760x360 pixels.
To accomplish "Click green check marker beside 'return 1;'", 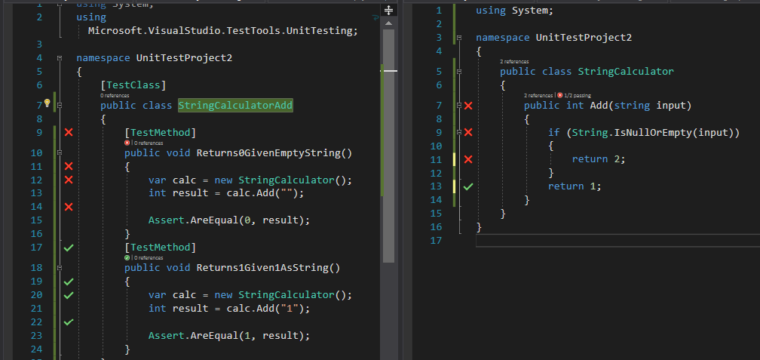I will pos(468,187).
